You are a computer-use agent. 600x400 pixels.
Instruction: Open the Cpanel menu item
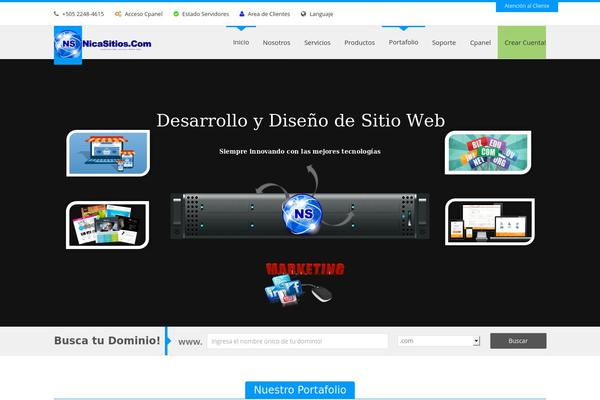pyautogui.click(x=480, y=42)
